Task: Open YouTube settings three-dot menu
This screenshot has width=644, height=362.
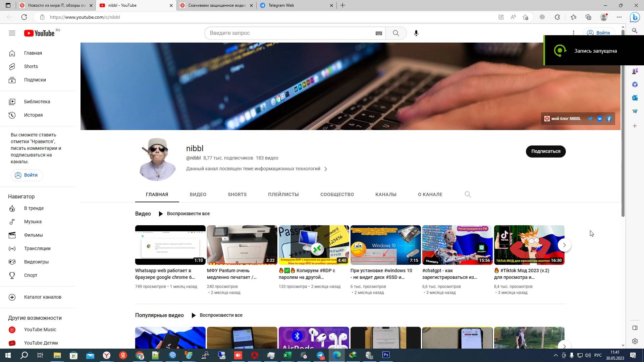Action: tap(574, 33)
